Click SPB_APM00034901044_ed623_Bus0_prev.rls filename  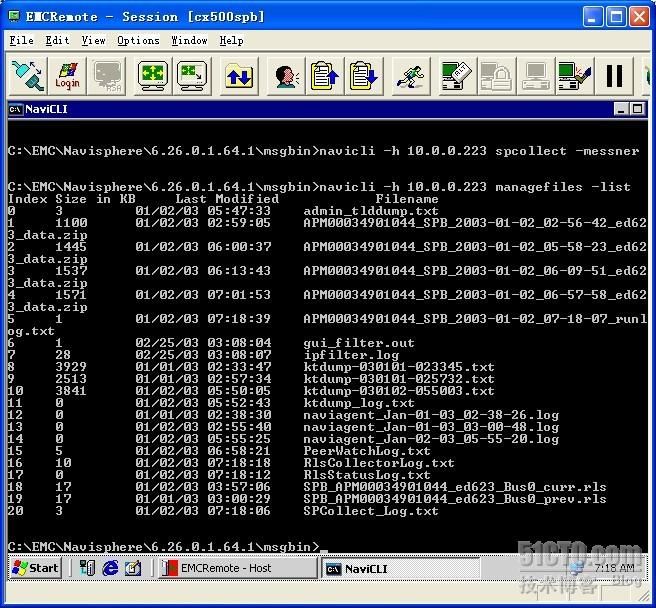(455, 499)
